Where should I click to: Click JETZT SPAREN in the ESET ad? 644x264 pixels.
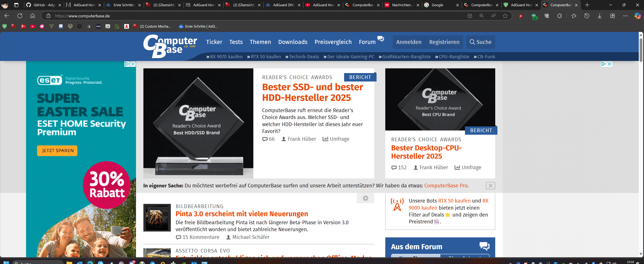[57, 151]
